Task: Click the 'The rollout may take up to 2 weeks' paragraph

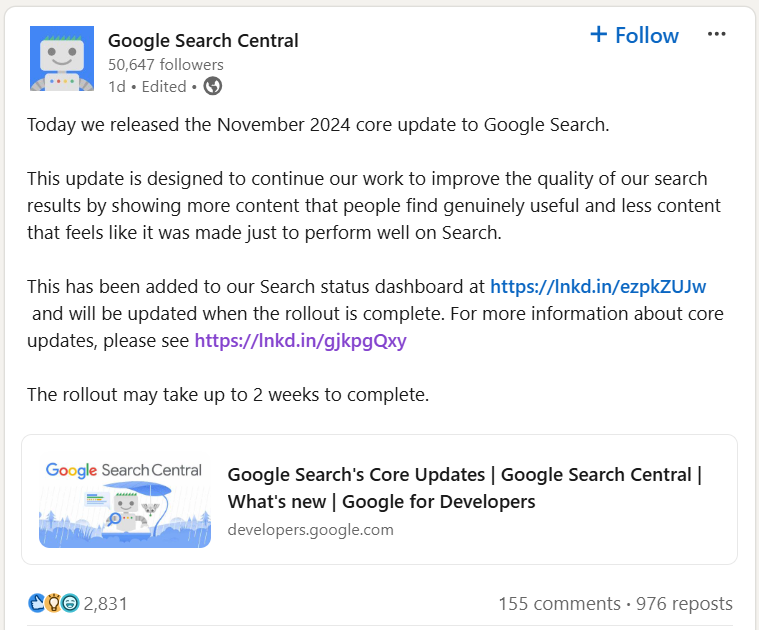Action: (228, 394)
